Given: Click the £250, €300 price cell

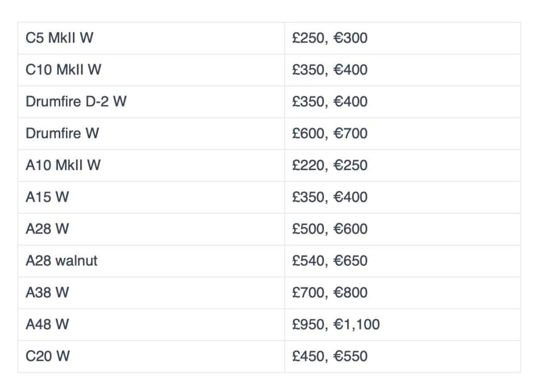Looking at the screenshot, I should (x=330, y=38).
